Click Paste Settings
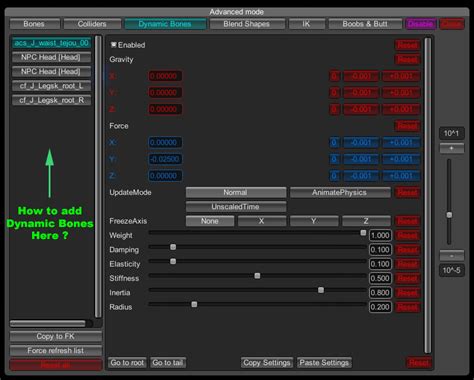The image size is (474, 380). [x=324, y=363]
